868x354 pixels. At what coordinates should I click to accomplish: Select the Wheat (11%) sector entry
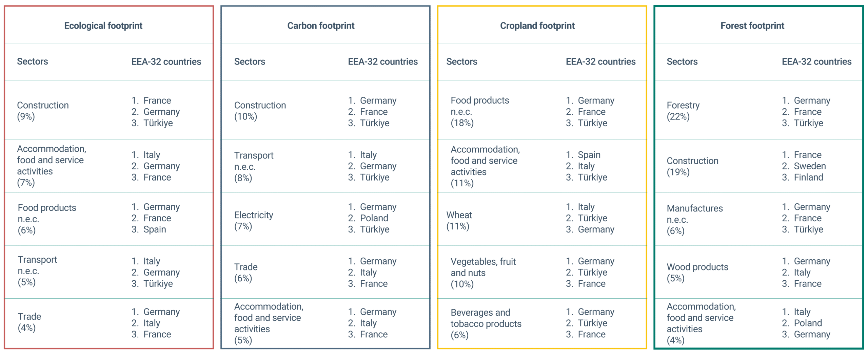pyautogui.click(x=459, y=221)
